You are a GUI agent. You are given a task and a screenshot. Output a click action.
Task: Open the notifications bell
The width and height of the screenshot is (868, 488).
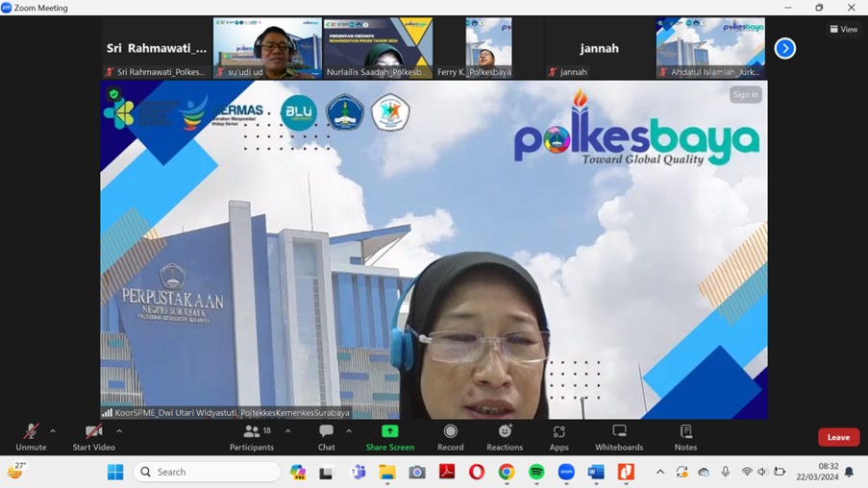pos(849,472)
